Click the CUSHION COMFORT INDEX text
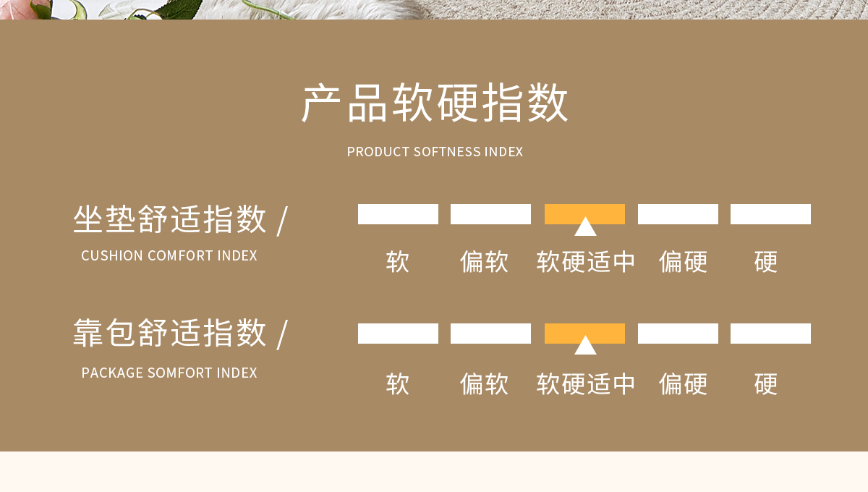 169,256
